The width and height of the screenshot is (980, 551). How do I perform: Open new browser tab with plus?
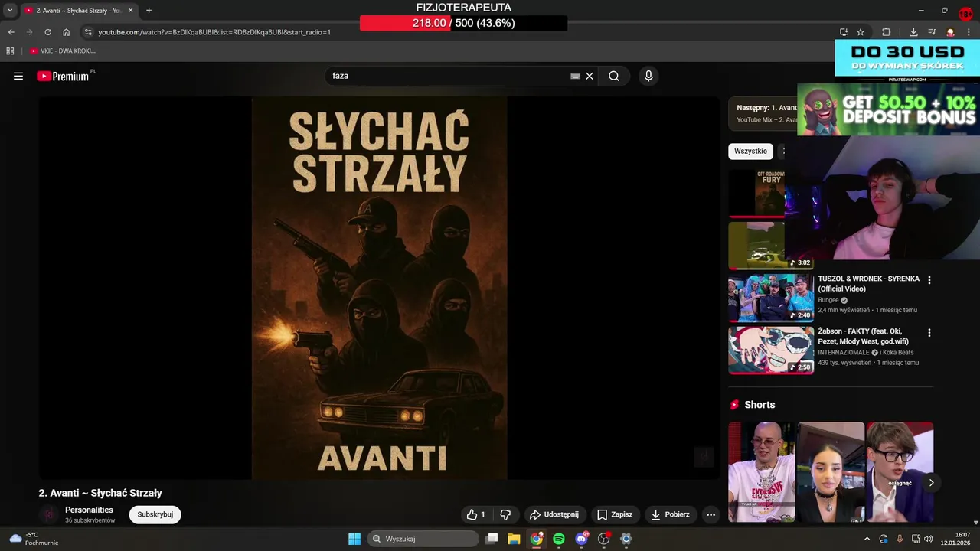pyautogui.click(x=149, y=11)
